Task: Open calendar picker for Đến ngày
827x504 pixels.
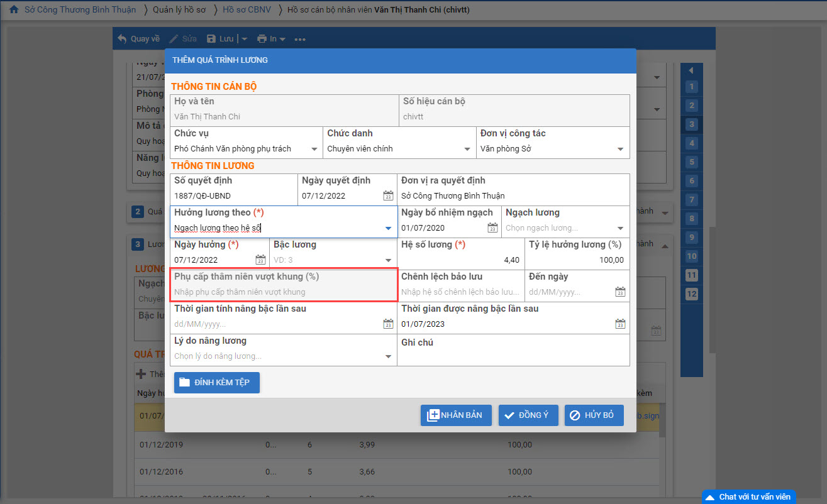Action: point(620,292)
